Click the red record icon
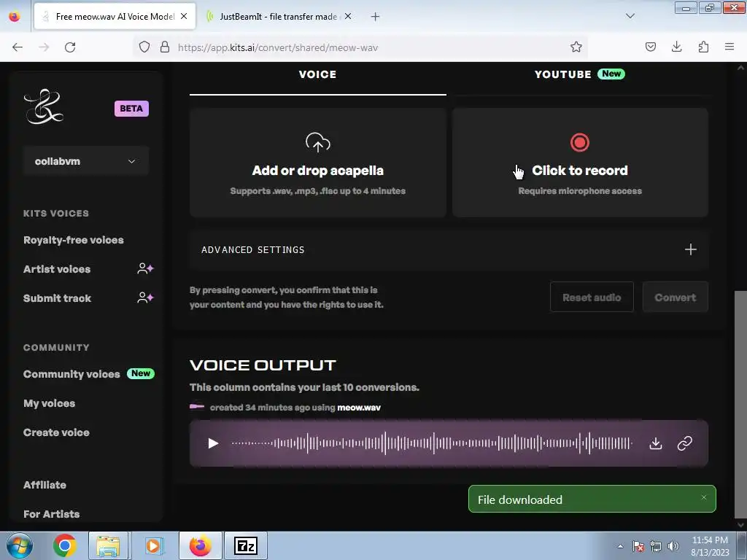The width and height of the screenshot is (747, 560). click(x=580, y=142)
